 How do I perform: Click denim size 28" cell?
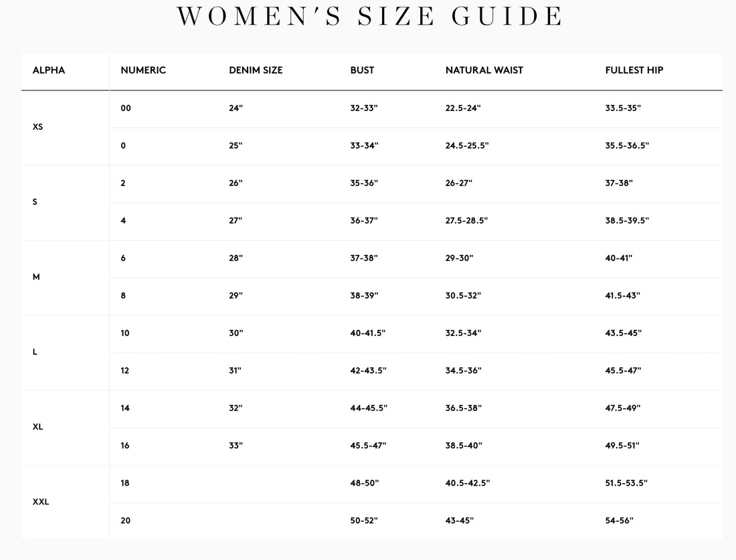236,258
